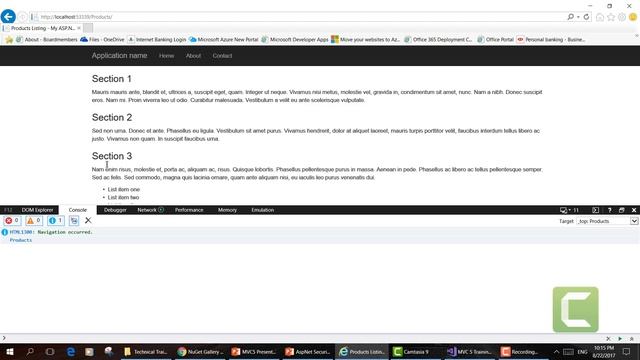Viewport: 640px width, 360px height.
Task: Click the Application name brand link
Action: 119,56
